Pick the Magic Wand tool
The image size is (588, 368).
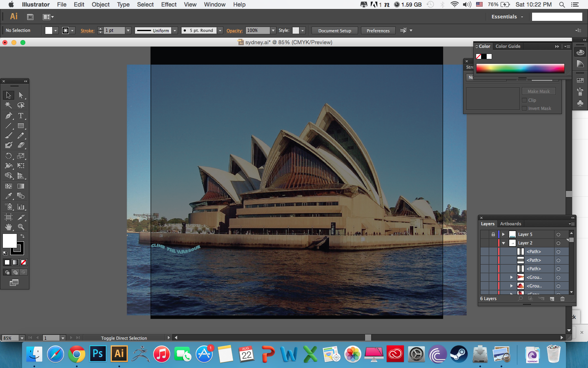pos(9,105)
